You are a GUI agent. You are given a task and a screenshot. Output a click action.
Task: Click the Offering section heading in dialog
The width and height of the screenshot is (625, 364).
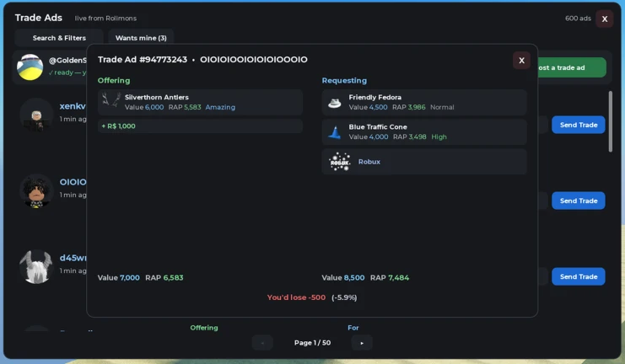pos(114,80)
